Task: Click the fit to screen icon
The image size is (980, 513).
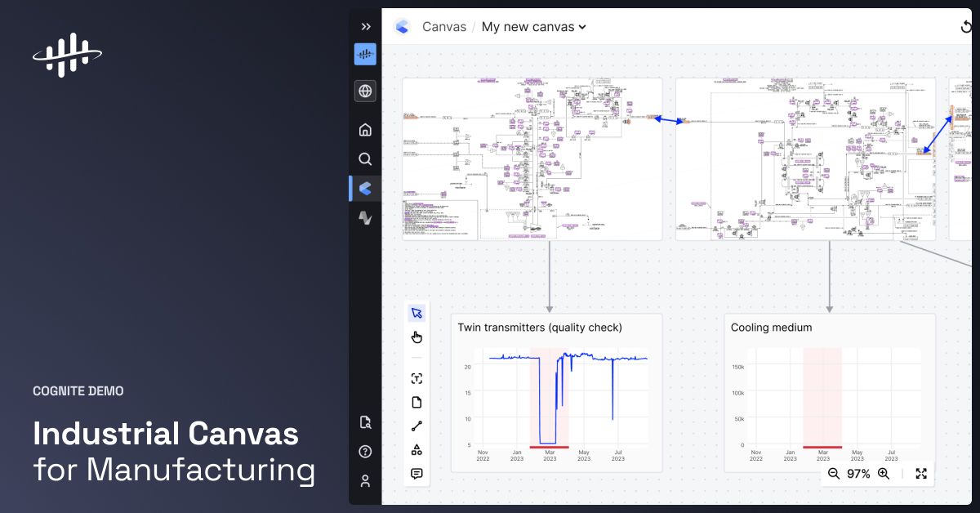Action: 921,473
